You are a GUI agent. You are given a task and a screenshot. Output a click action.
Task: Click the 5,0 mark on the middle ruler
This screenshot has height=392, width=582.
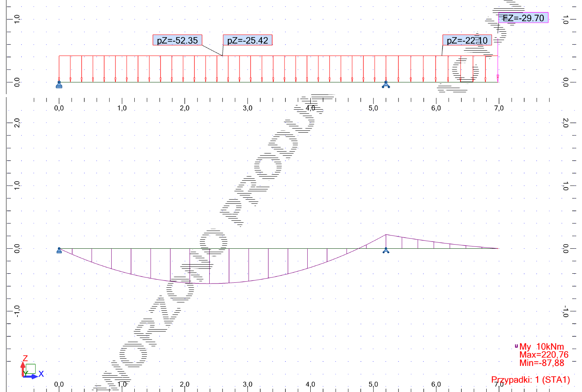[373, 108]
